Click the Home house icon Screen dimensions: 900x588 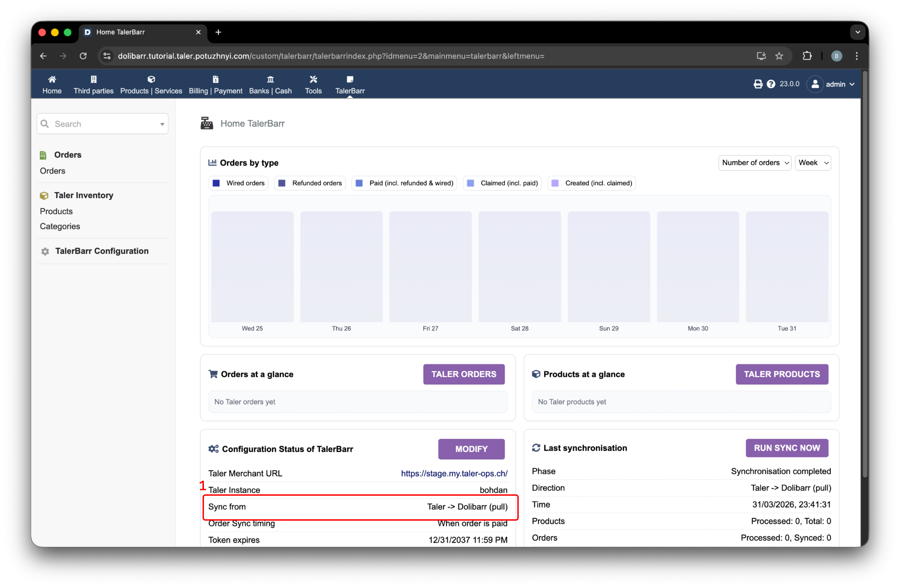[52, 80]
